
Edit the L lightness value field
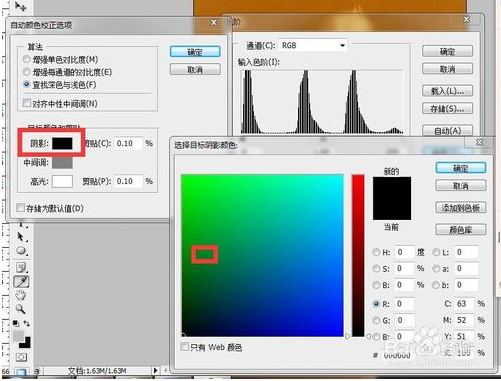(467, 252)
